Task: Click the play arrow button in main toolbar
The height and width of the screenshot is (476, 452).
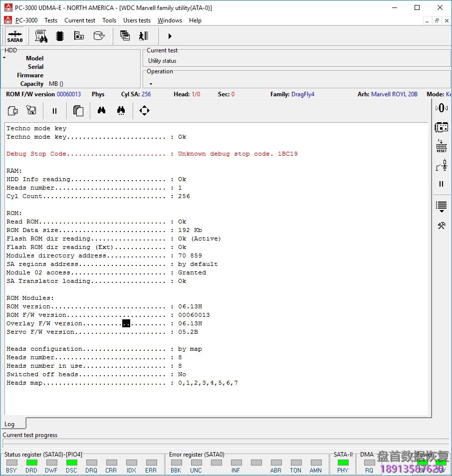Action: (x=170, y=36)
